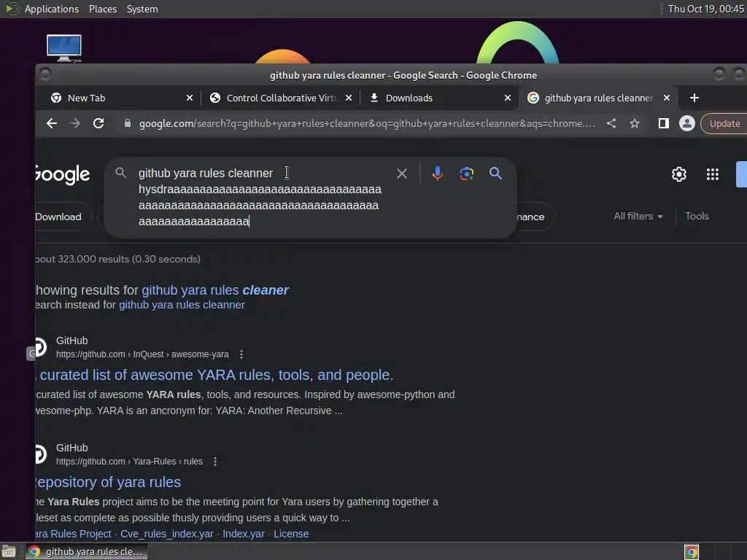
Task: Search by image with Google Lens
Action: click(x=467, y=174)
